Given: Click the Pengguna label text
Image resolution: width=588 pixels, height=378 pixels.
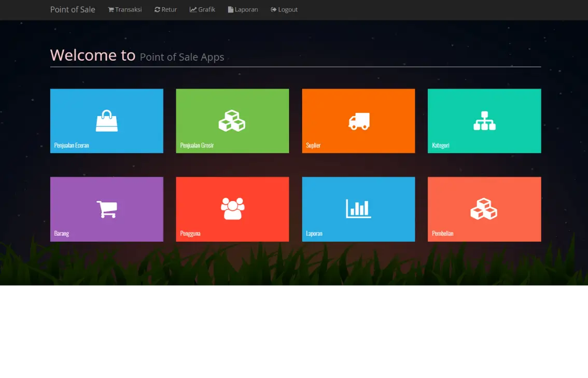Looking at the screenshot, I should (190, 233).
